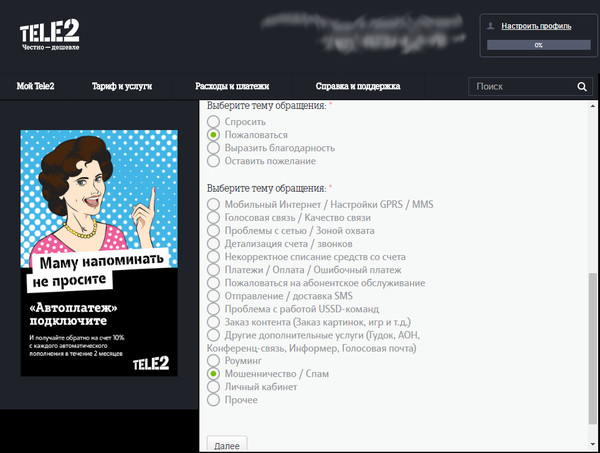
Task: Select Мобильный Интернет / Настройки GPRS topic
Action: click(213, 204)
